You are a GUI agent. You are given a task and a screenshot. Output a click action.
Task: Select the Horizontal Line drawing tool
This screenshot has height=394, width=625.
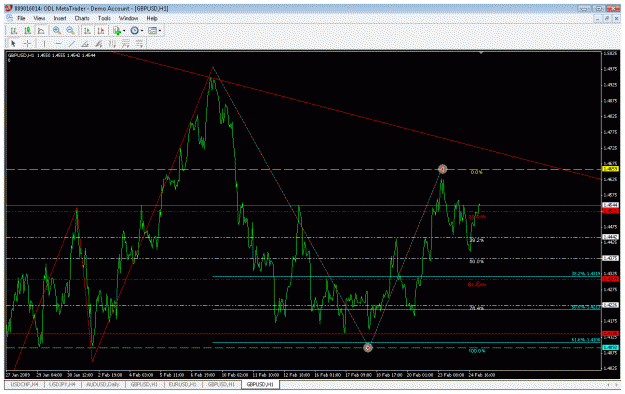(x=58, y=43)
